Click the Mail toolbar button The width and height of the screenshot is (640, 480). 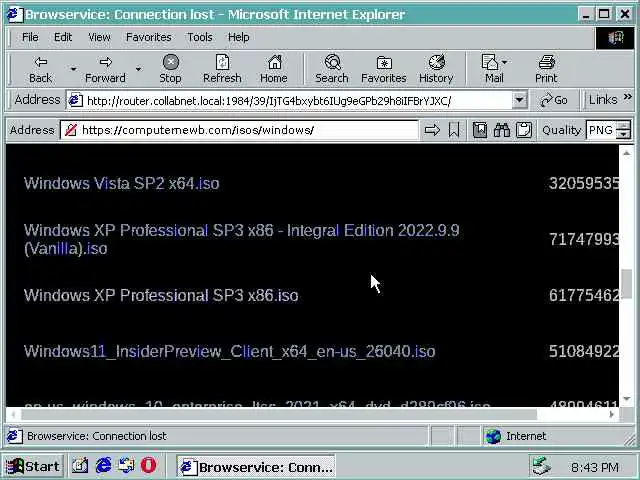coord(491,69)
